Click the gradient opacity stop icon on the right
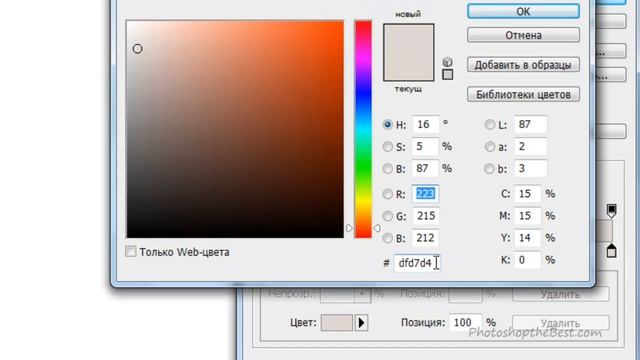The height and width of the screenshot is (360, 640). point(611,211)
